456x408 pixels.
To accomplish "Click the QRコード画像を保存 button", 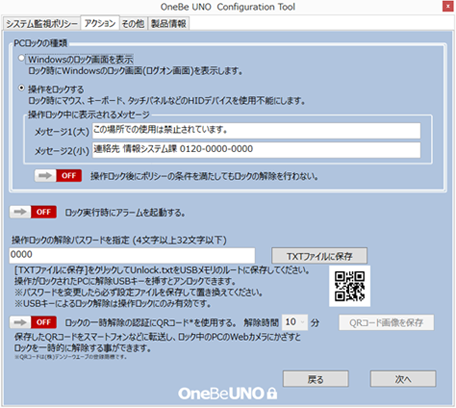I will [x=386, y=322].
